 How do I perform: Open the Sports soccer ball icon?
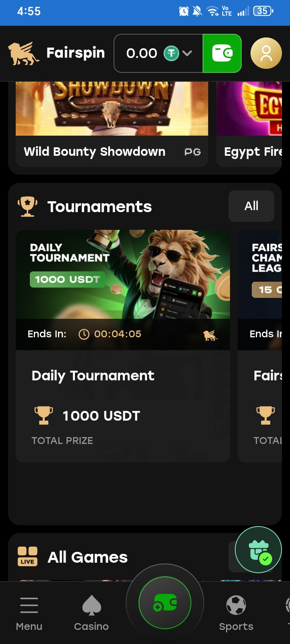tap(236, 605)
